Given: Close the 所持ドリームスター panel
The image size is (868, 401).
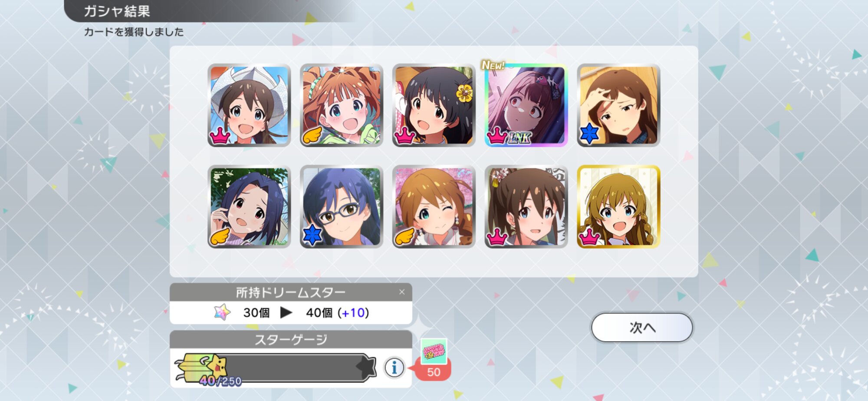Looking at the screenshot, I should pos(402,292).
